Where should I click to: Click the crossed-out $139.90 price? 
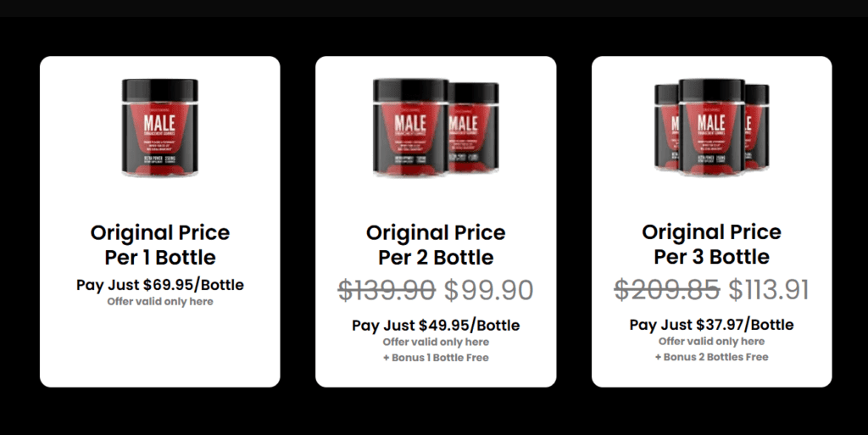[x=387, y=291]
